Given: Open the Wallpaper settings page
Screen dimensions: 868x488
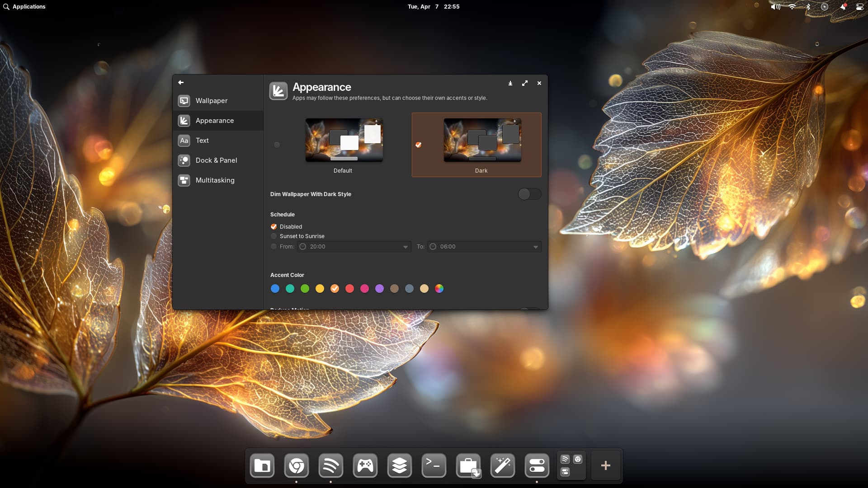Looking at the screenshot, I should (211, 101).
